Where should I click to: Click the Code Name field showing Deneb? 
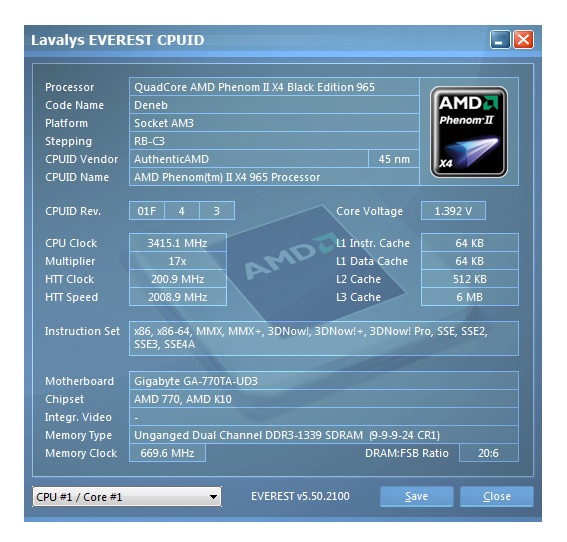pyautogui.click(x=274, y=105)
